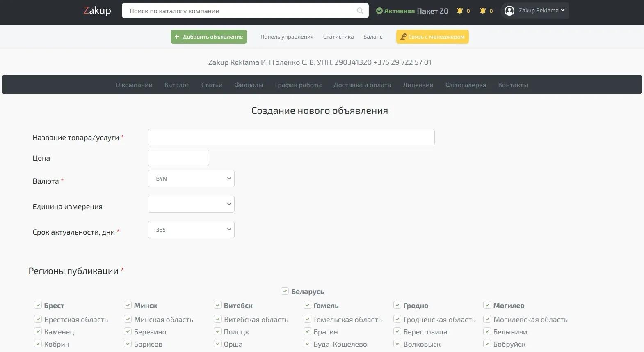Toggle the Орша checkbox

click(x=218, y=344)
